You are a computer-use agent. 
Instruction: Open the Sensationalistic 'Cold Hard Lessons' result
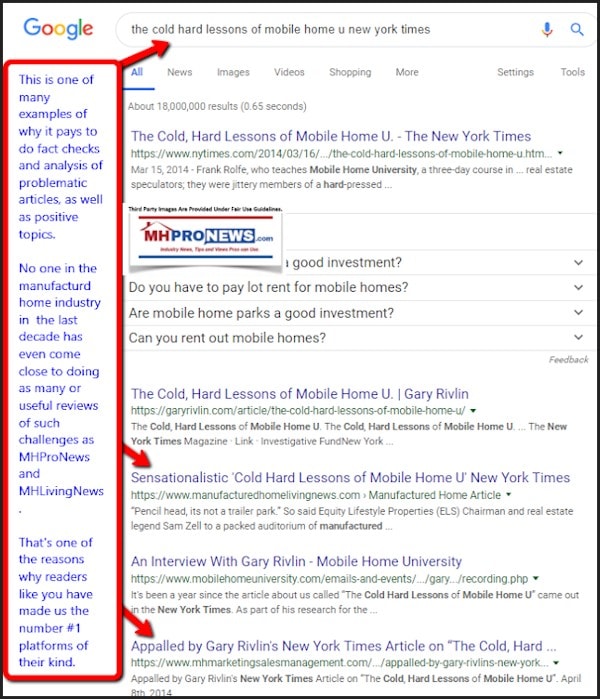click(x=350, y=477)
